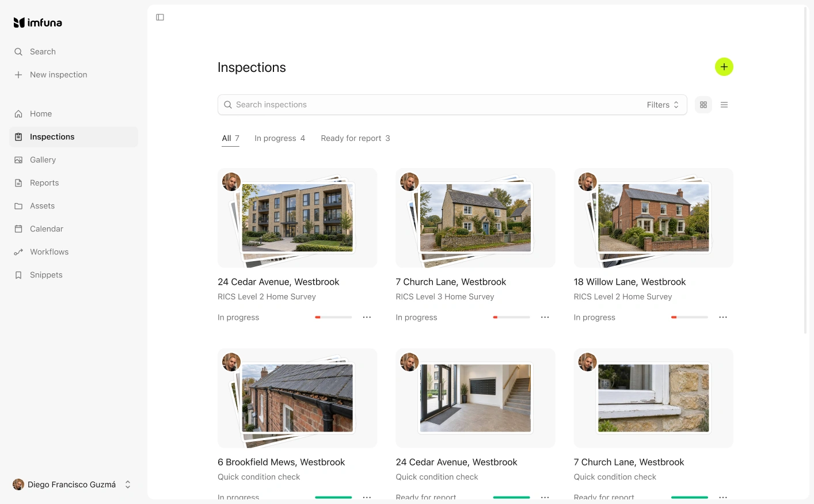Viewport: 814px width, 504px height.
Task: Switch to list view
Action: (x=724, y=105)
